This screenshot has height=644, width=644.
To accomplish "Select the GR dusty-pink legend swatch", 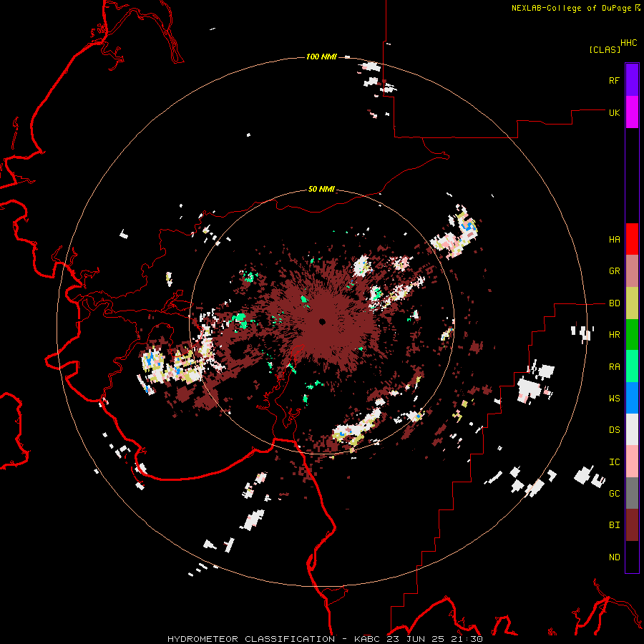I will (x=632, y=271).
